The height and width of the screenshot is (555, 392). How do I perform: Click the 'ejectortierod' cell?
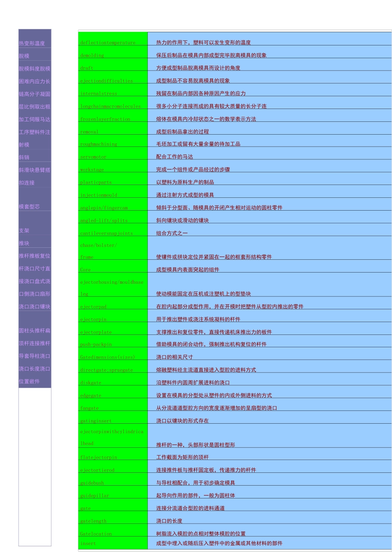(x=113, y=467)
